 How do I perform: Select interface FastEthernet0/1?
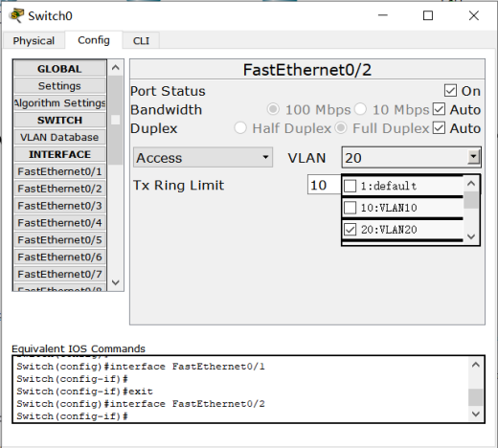(x=59, y=171)
